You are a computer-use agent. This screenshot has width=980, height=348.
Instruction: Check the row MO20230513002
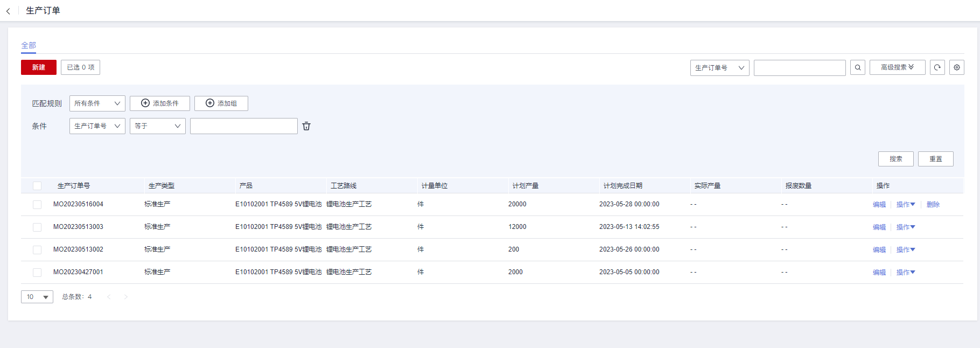(37, 250)
